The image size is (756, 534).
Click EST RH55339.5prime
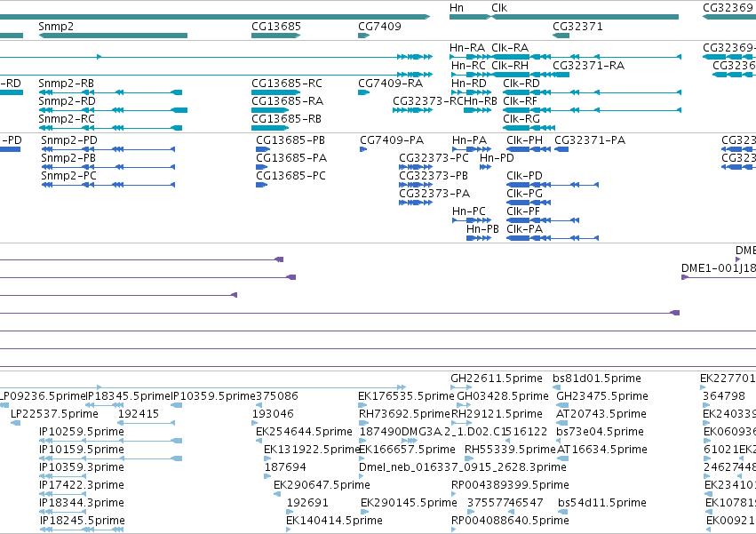point(510,450)
